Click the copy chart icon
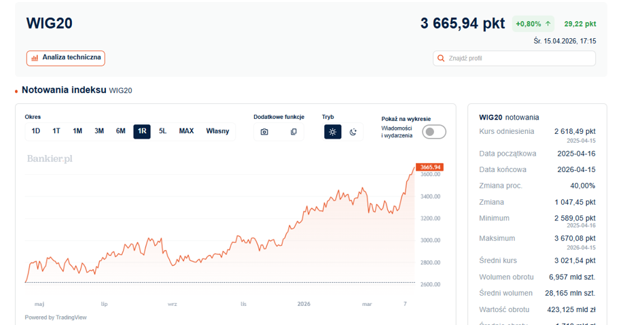The image size is (644, 325). [293, 132]
